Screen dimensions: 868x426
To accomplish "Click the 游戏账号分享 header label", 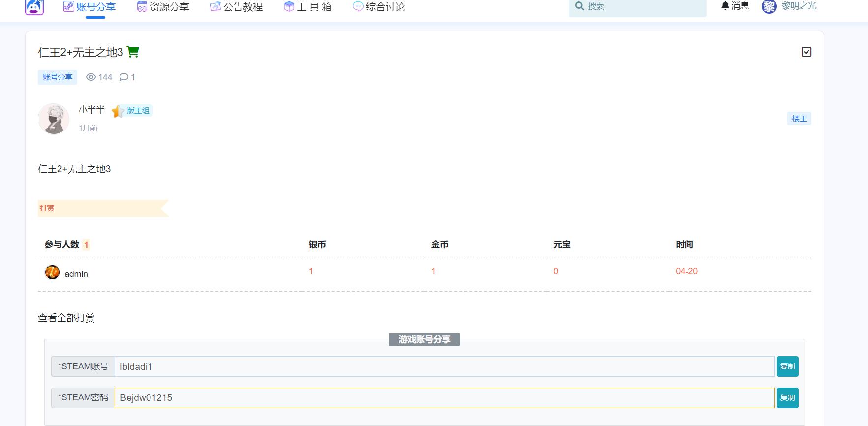I will (424, 339).
